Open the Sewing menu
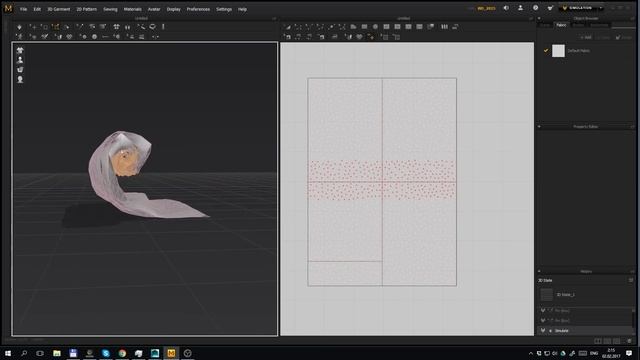 click(110, 9)
